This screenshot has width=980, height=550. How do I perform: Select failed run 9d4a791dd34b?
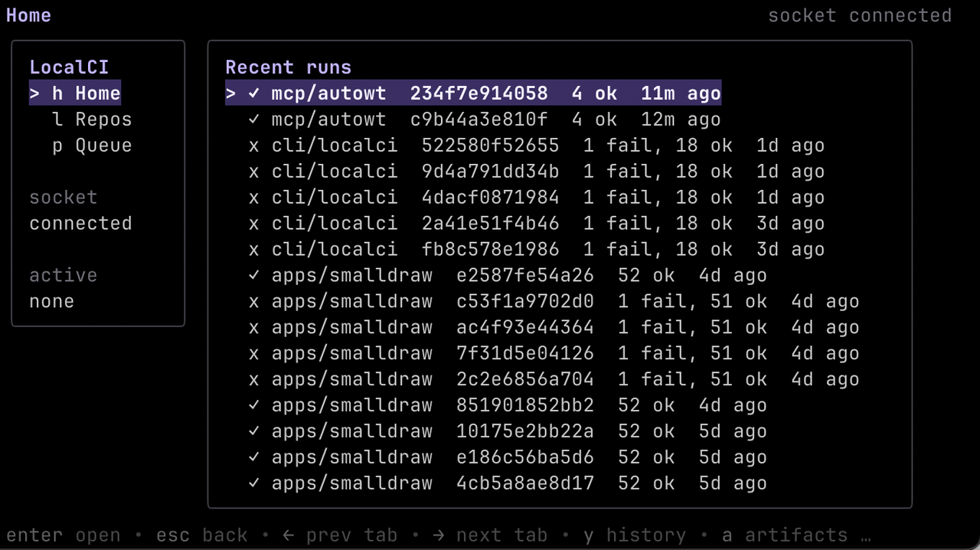click(x=536, y=172)
